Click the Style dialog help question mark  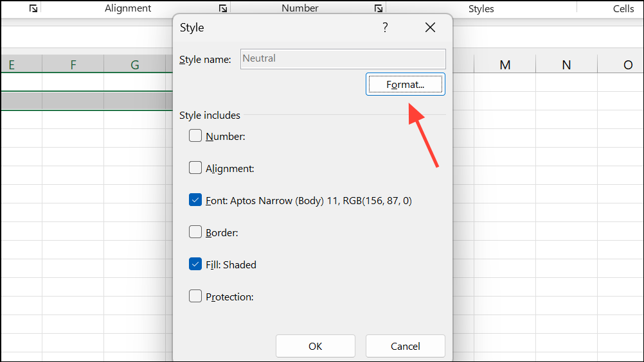[x=385, y=28]
